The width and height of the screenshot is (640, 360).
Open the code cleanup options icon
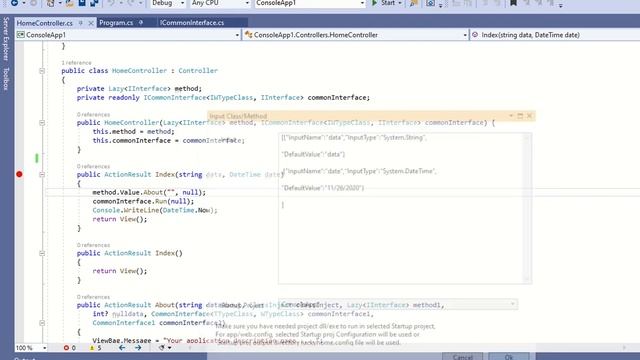(164, 348)
